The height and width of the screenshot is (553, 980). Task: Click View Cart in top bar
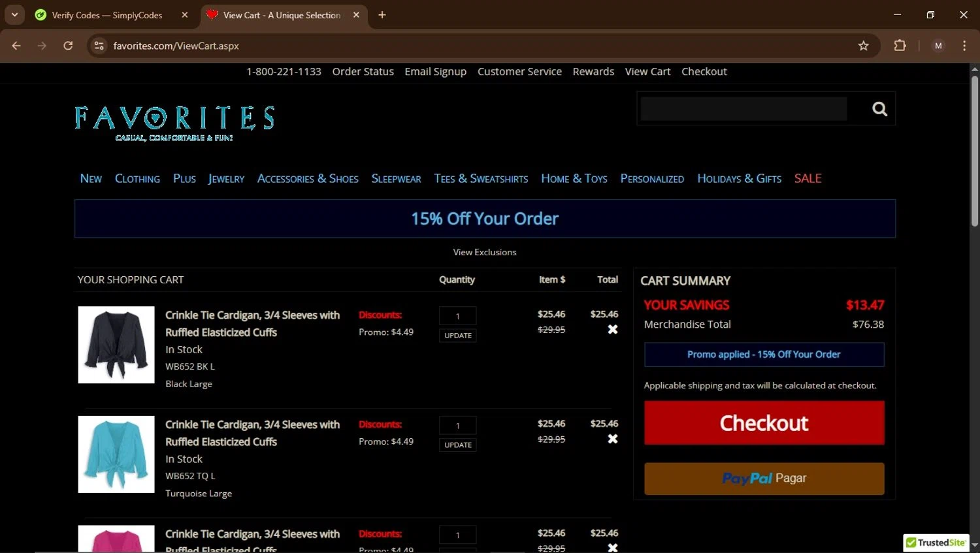(647, 72)
